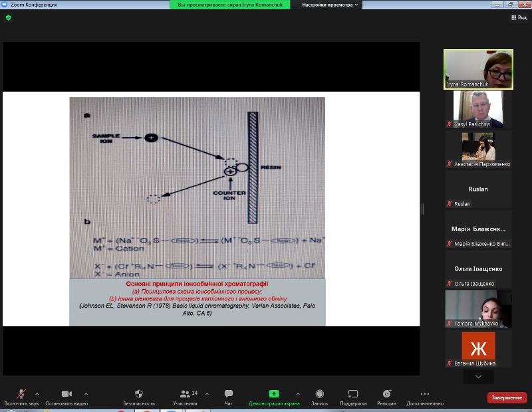The image size is (532, 412).
Task: Click the panel divider handle beside shared screen
Action: (x=422, y=209)
